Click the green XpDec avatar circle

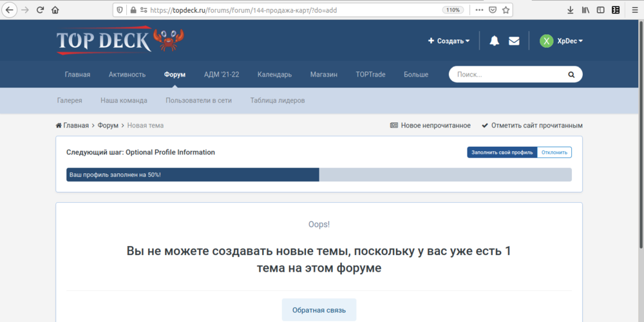click(x=546, y=41)
